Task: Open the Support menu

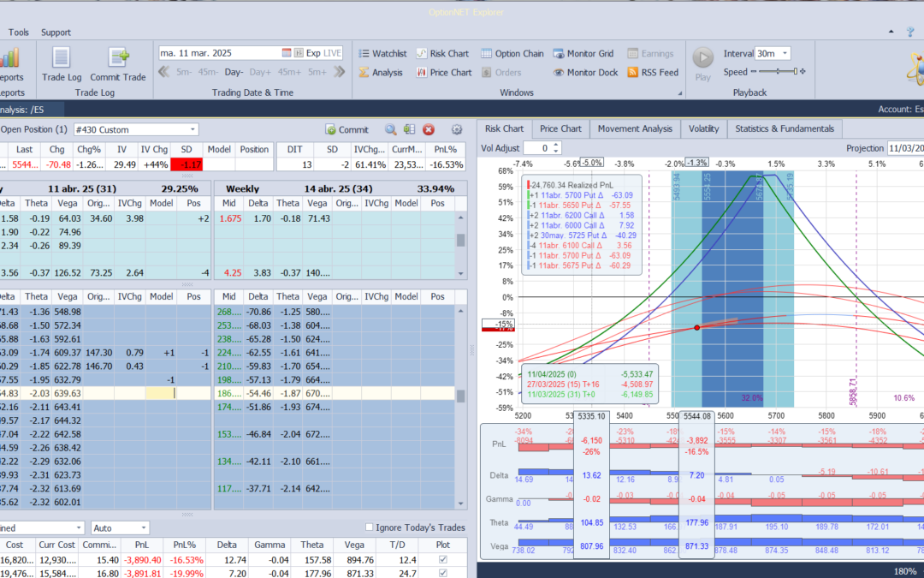Action: click(56, 33)
